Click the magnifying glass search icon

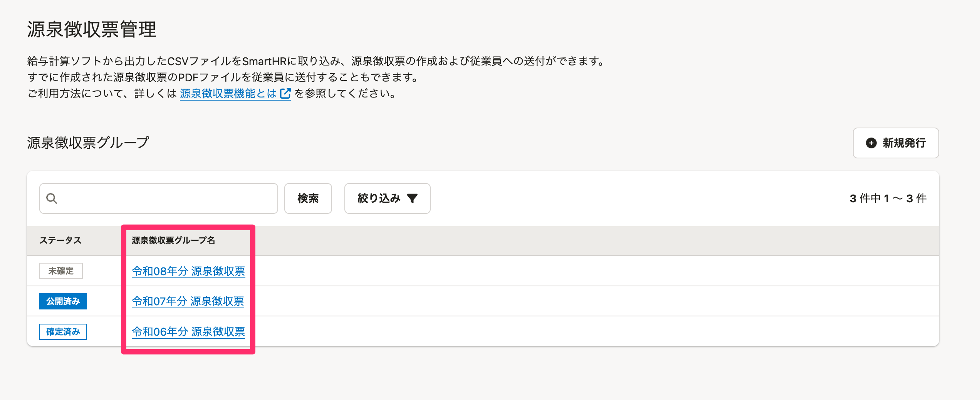click(x=52, y=198)
